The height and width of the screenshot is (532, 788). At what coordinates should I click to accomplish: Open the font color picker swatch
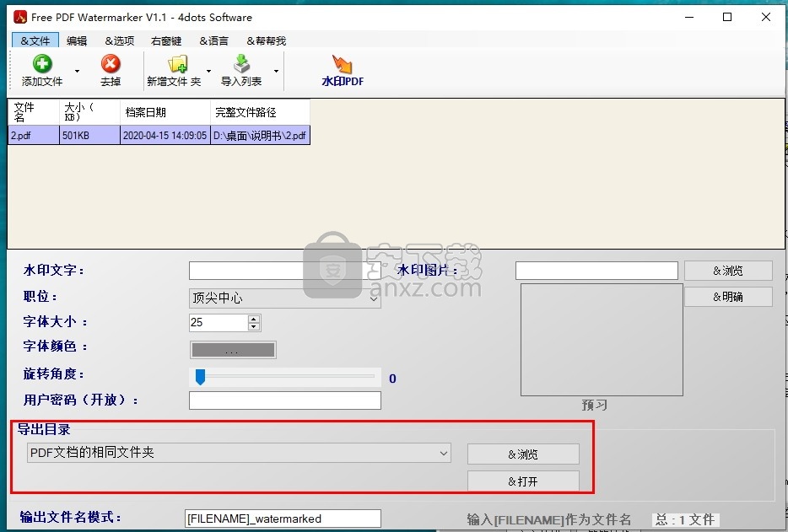[233, 350]
